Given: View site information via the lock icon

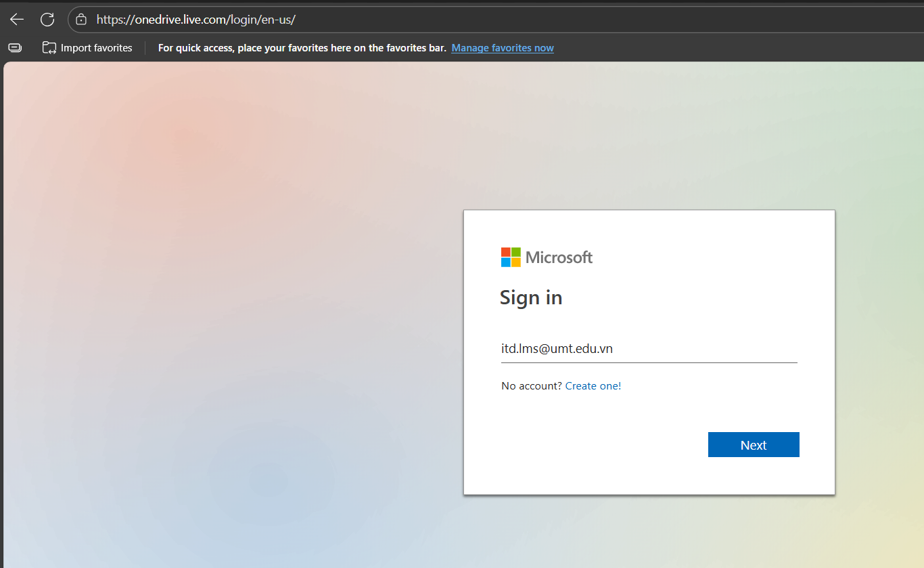Looking at the screenshot, I should point(81,20).
